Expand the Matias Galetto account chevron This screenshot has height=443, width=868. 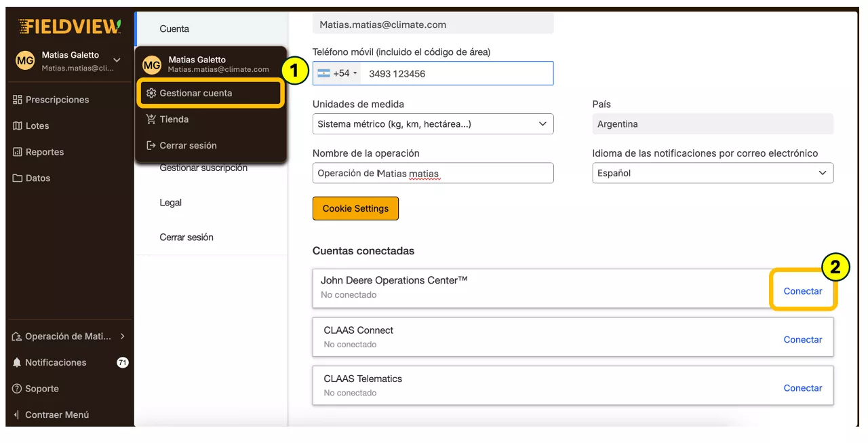click(117, 60)
